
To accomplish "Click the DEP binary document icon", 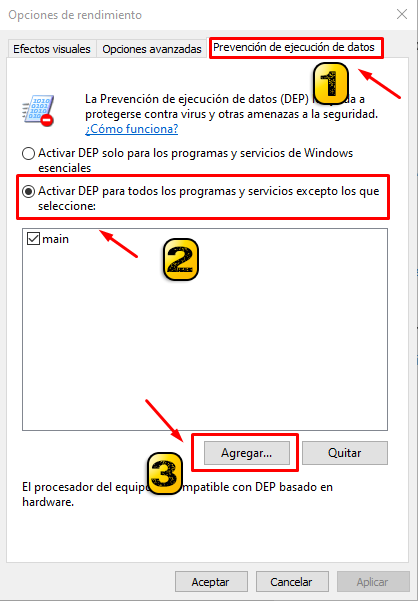I will point(38,110).
